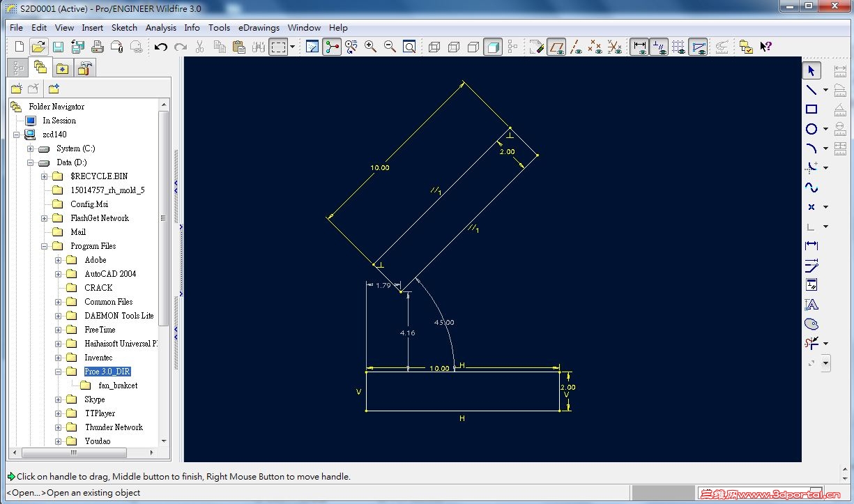The image size is (854, 504).
Task: Click the 45.00 angle dimension value
Action: coord(444,322)
